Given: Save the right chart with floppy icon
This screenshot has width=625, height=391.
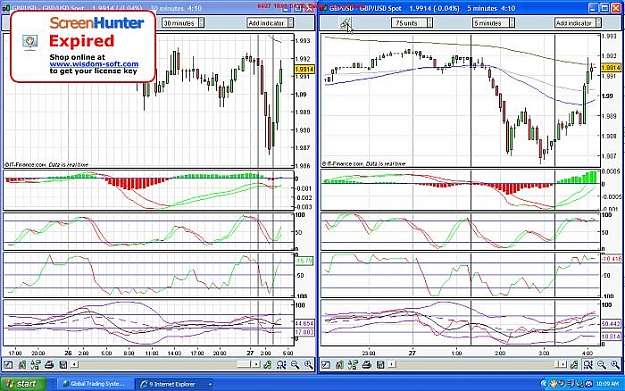Looking at the screenshot, I should 380,364.
